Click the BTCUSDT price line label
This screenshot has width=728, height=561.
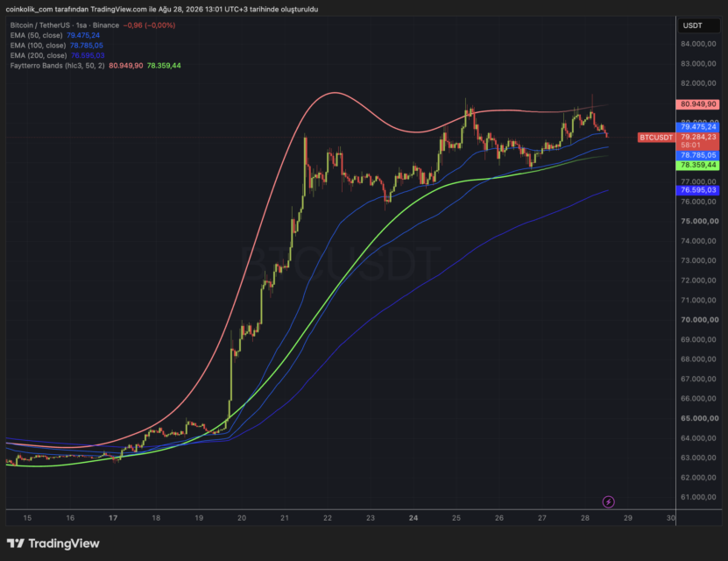(x=656, y=138)
